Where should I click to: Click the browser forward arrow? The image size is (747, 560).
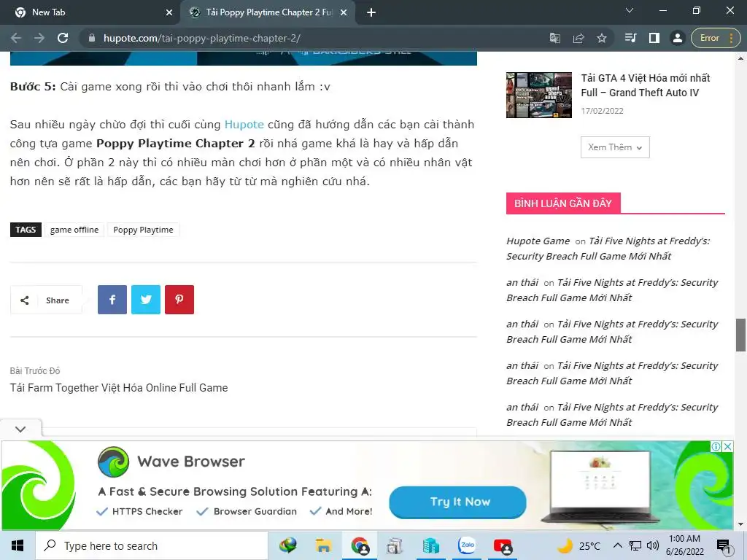pyautogui.click(x=39, y=38)
